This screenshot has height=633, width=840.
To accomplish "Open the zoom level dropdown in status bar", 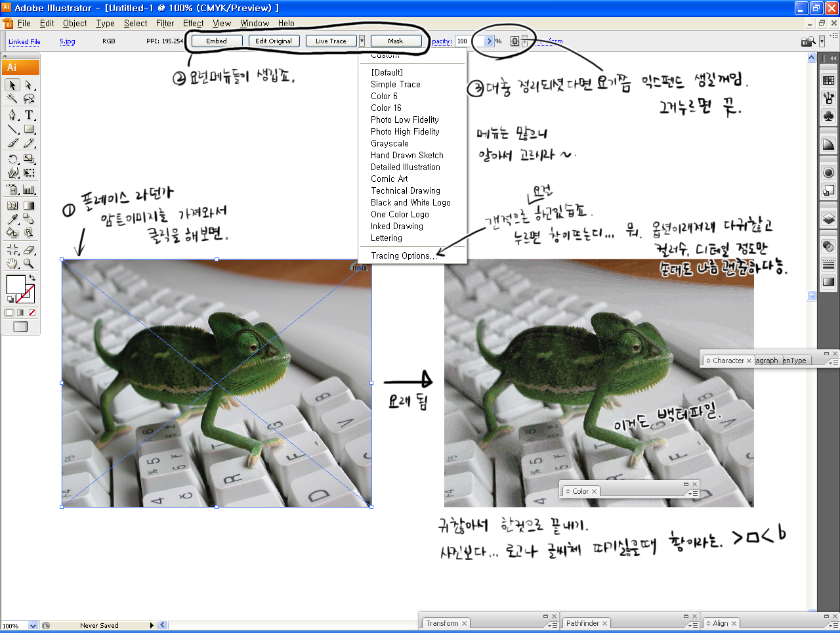I will point(33,626).
